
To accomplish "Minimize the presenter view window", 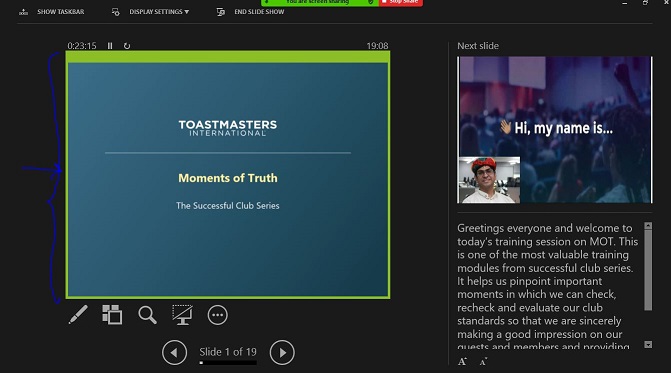I will 625,3.
